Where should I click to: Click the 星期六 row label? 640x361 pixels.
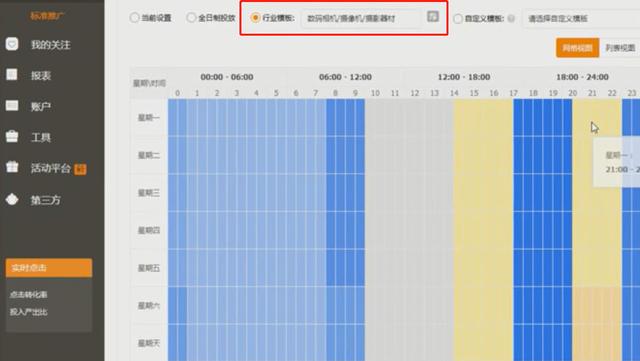149,305
